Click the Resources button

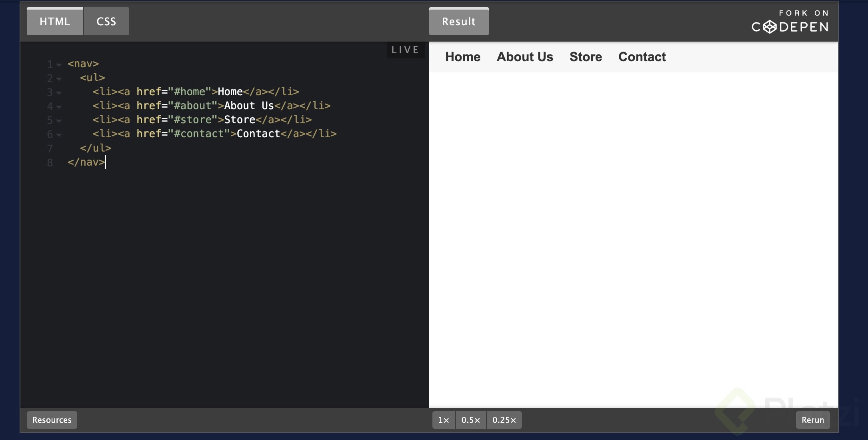point(51,420)
